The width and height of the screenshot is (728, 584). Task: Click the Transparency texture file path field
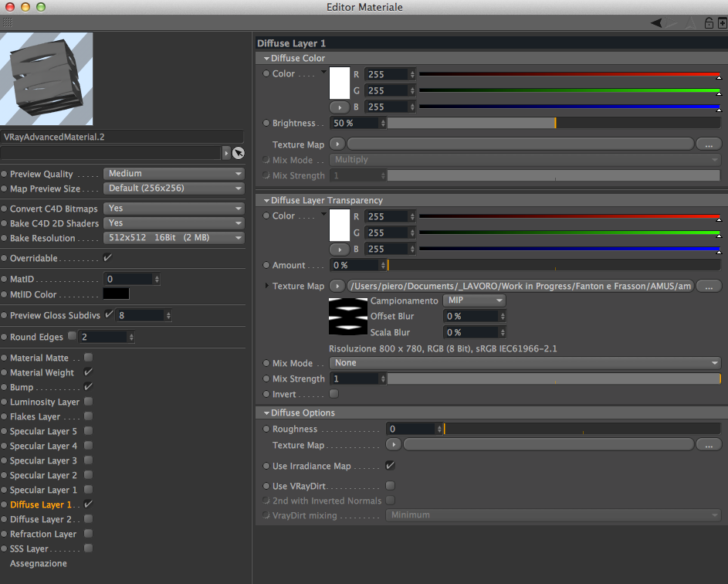point(520,286)
